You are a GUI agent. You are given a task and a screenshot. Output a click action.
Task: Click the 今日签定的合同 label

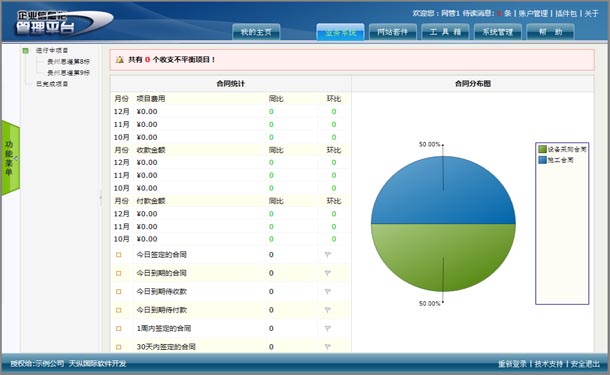[161, 255]
